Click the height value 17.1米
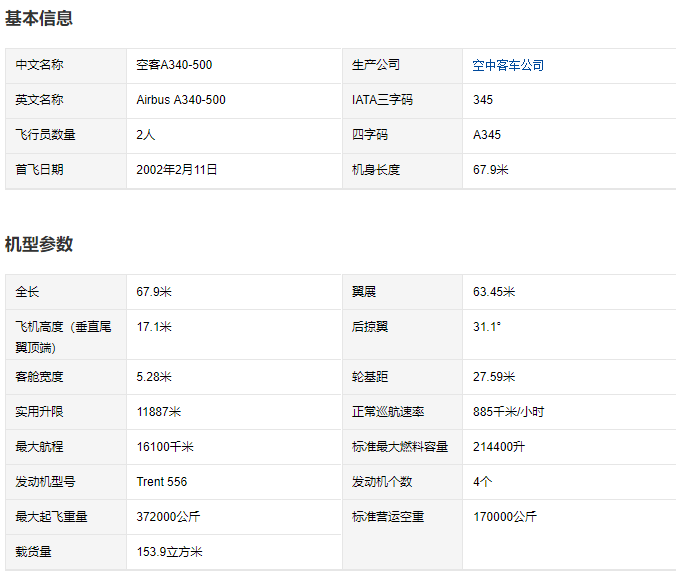676x572 pixels. coord(154,326)
